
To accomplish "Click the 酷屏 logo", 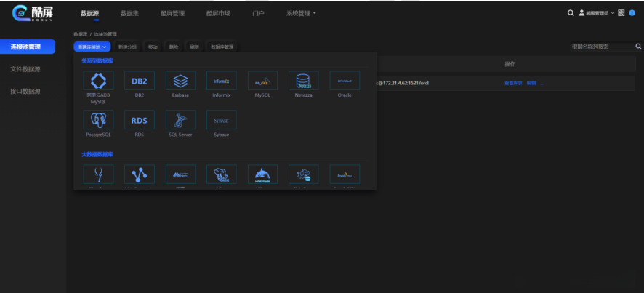I will coord(33,13).
